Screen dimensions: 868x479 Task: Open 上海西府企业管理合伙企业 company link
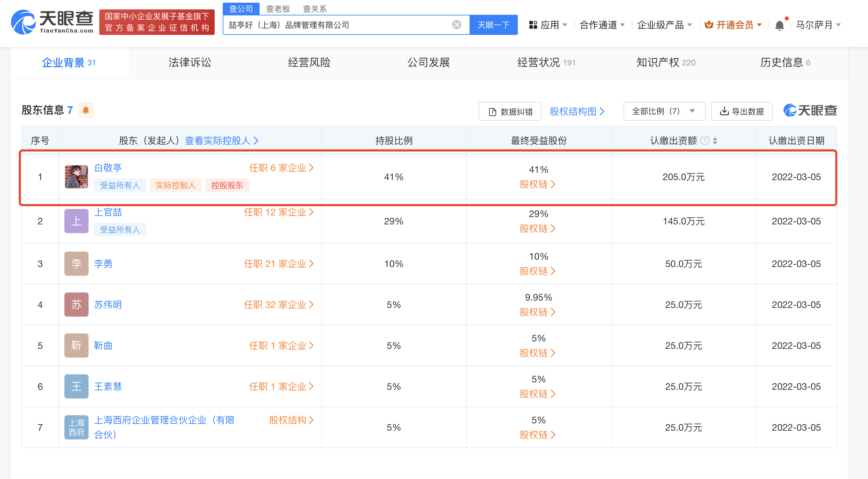click(x=164, y=427)
